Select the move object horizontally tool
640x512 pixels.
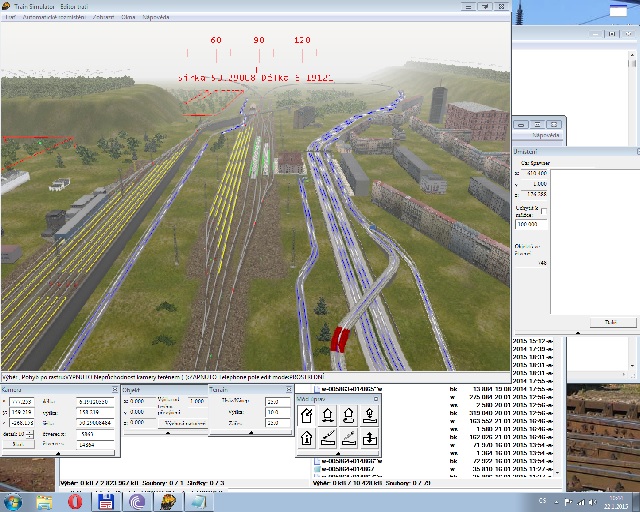point(328,416)
